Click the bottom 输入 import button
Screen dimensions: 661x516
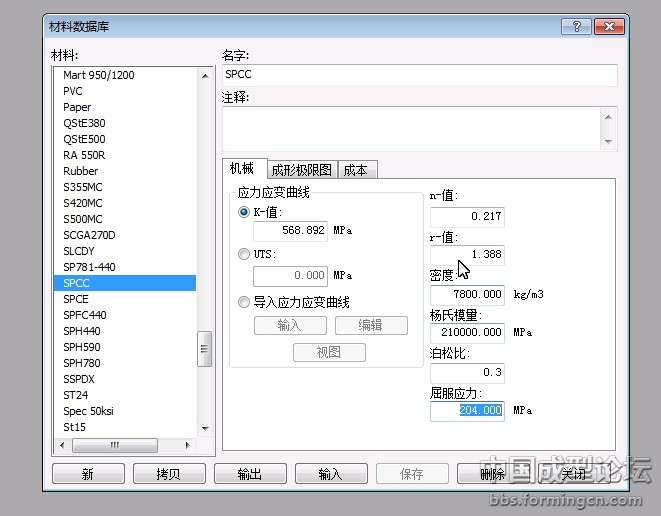(330, 474)
